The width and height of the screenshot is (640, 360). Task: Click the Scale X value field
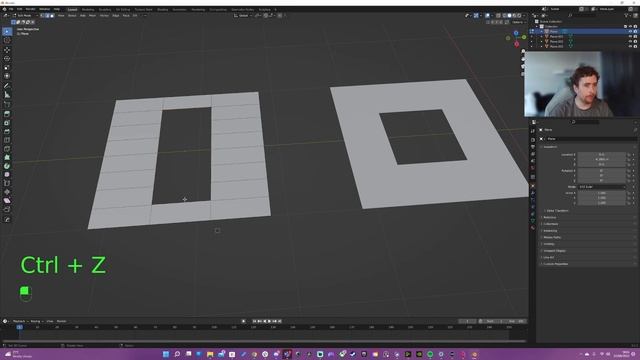pos(601,193)
